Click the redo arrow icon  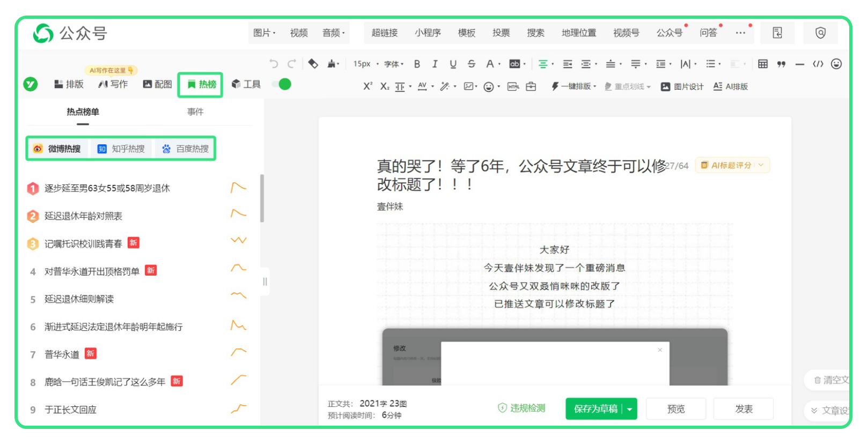[292, 64]
